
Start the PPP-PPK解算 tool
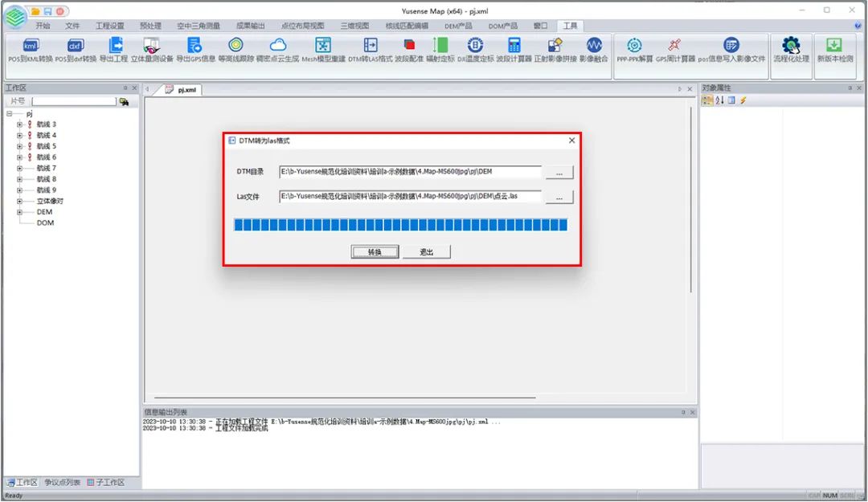point(634,48)
